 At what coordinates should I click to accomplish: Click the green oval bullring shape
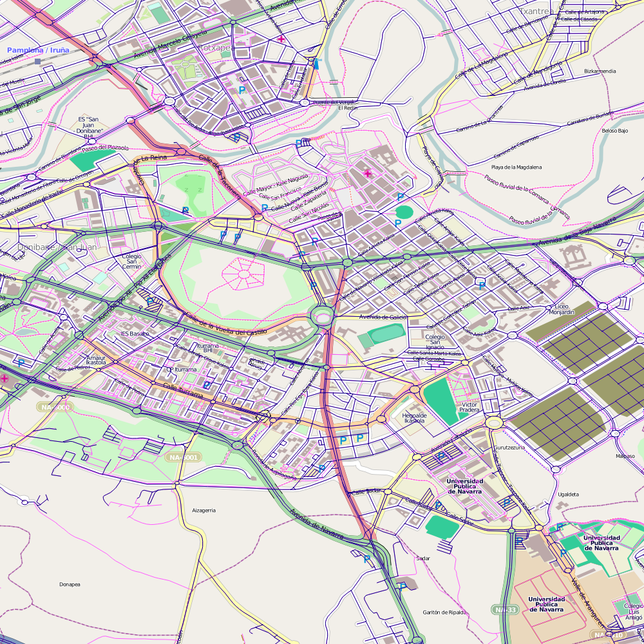coord(404,211)
